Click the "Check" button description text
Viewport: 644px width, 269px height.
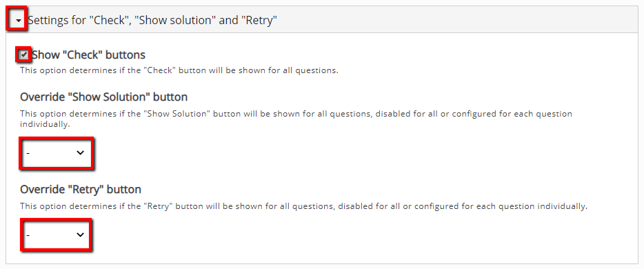point(179,70)
